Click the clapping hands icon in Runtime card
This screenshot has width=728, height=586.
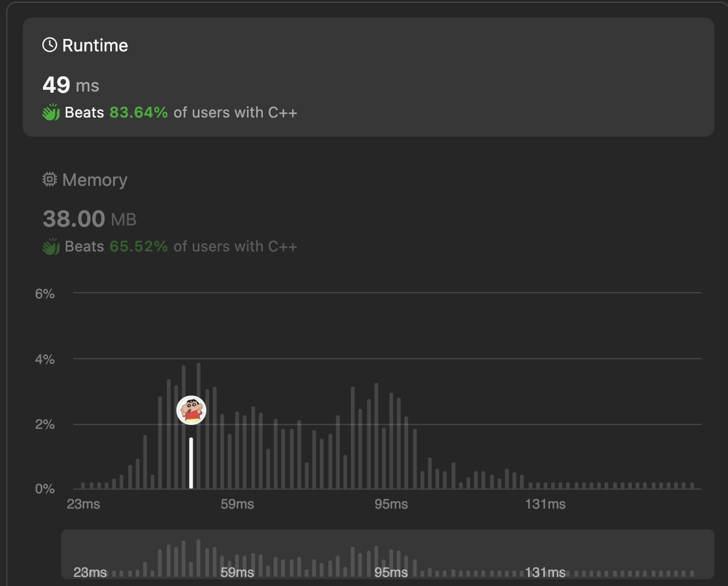(x=51, y=112)
